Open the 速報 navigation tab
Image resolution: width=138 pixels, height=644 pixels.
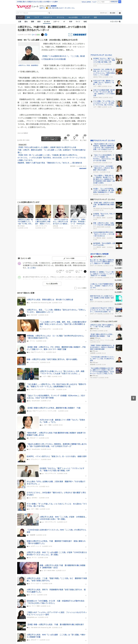(28, 17)
